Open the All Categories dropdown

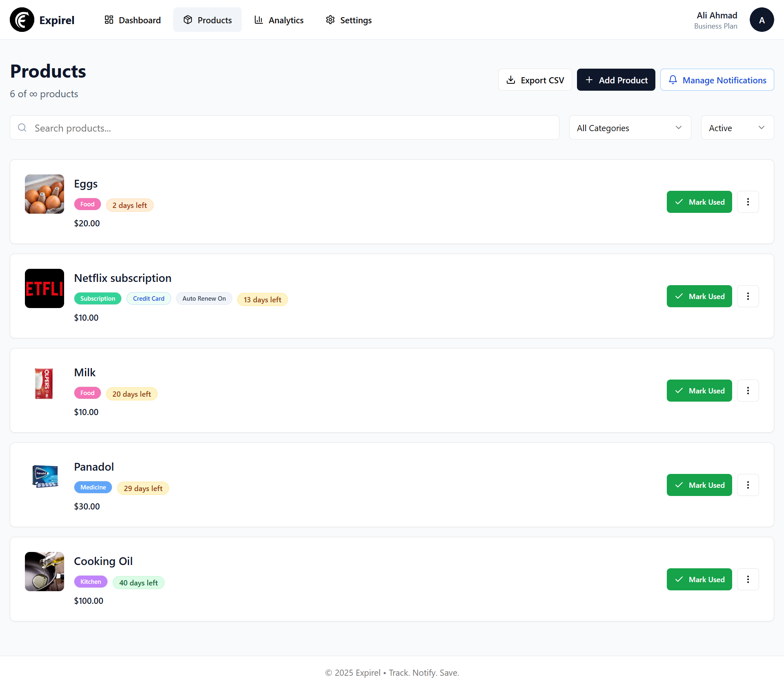(630, 127)
